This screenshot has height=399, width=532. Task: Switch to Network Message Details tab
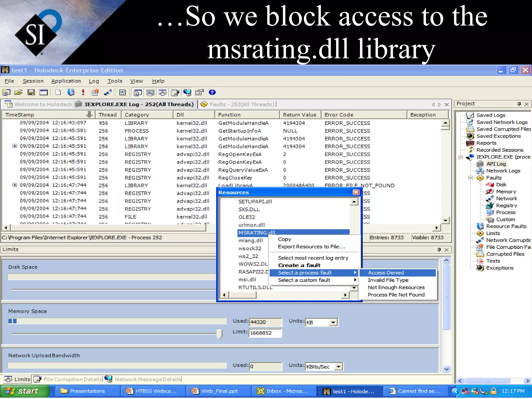[143, 379]
